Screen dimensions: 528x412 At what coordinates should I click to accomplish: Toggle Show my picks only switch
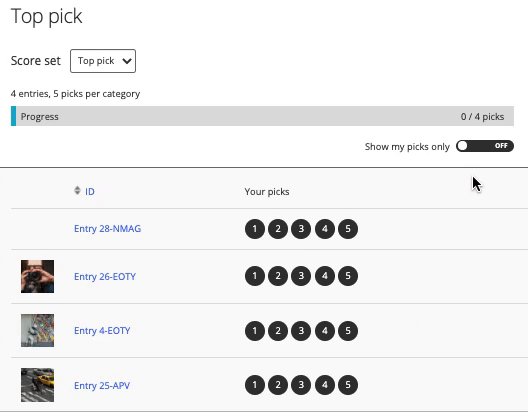pyautogui.click(x=485, y=146)
